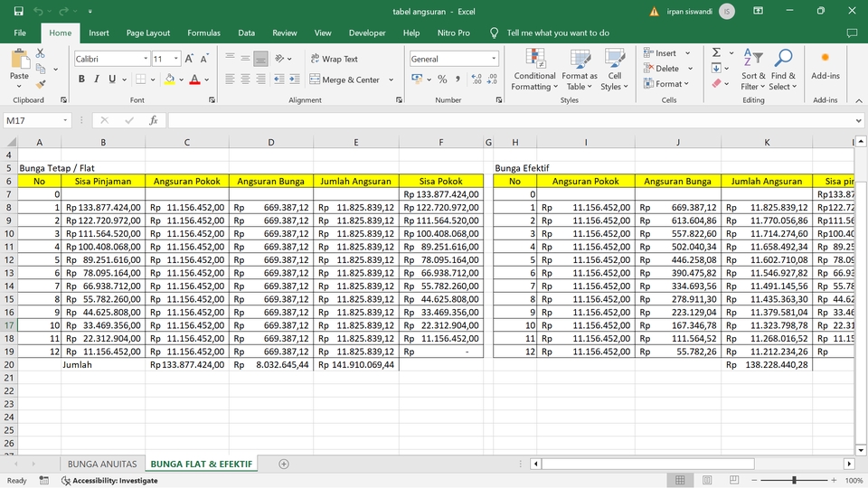Click the Cut scissors icon

click(x=40, y=54)
